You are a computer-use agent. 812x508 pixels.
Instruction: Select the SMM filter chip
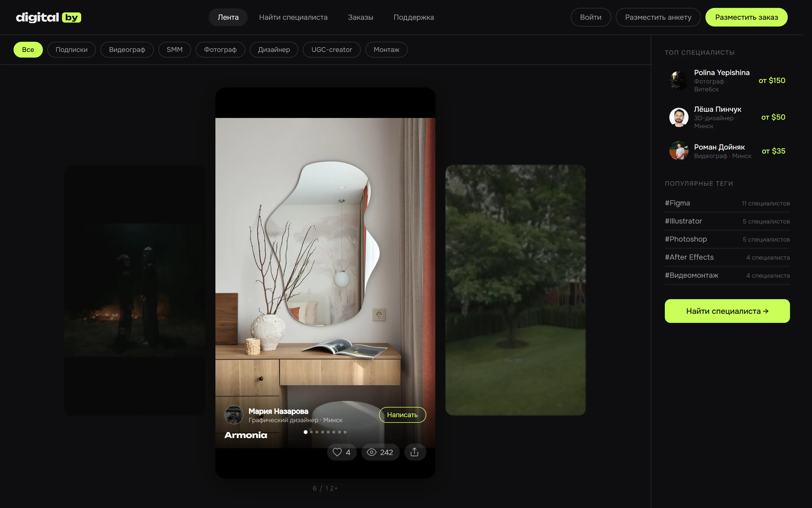pyautogui.click(x=175, y=50)
